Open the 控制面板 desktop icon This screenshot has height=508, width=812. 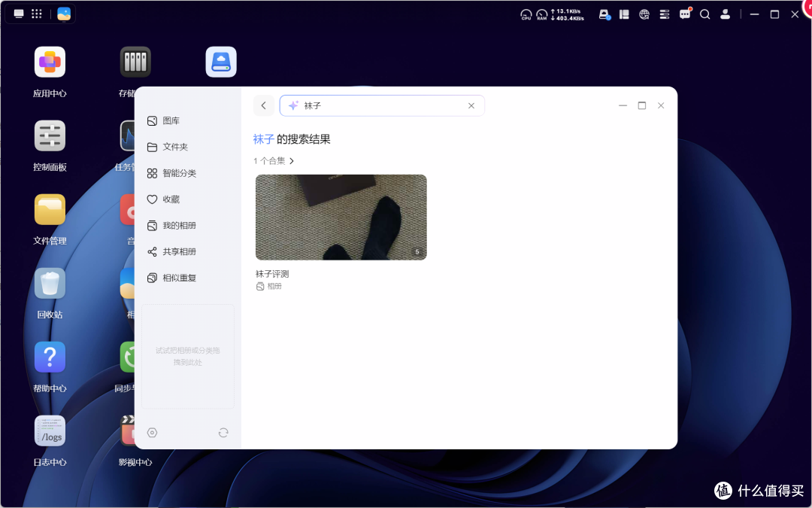tap(50, 135)
